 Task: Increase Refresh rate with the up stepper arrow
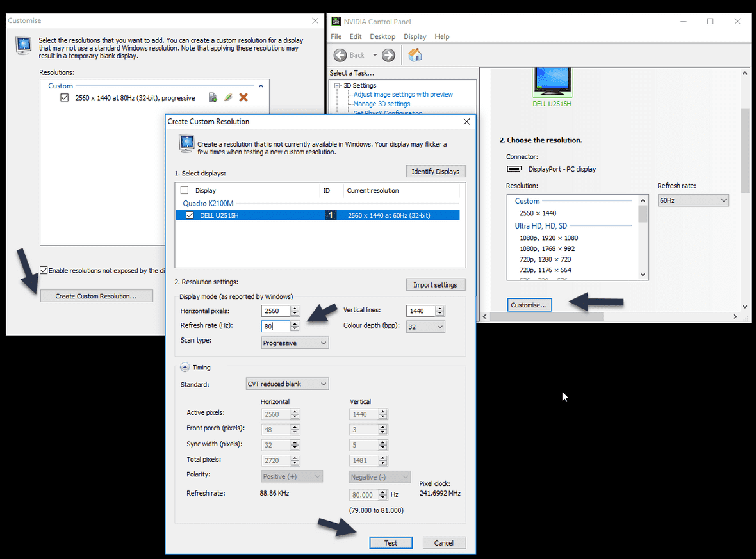[294, 323]
